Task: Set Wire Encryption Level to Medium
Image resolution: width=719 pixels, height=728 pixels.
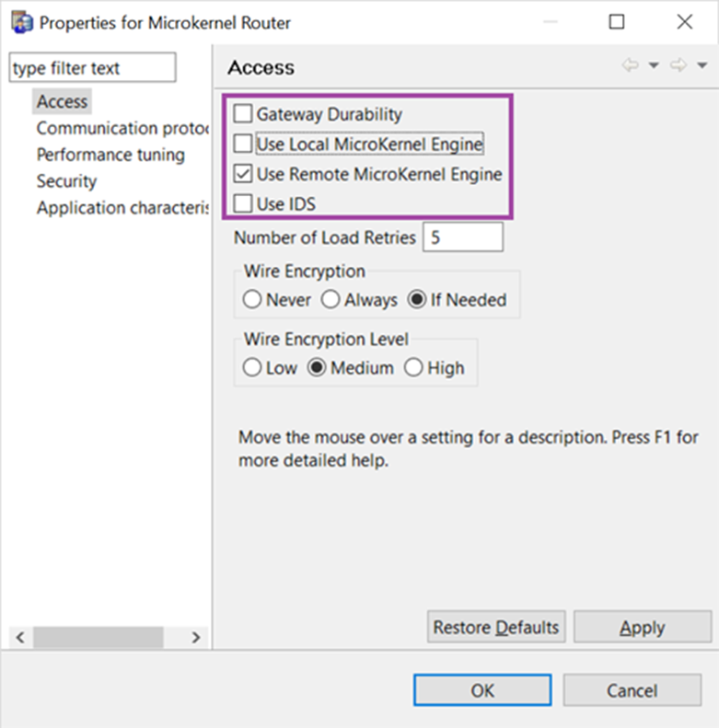Action: coord(317,368)
